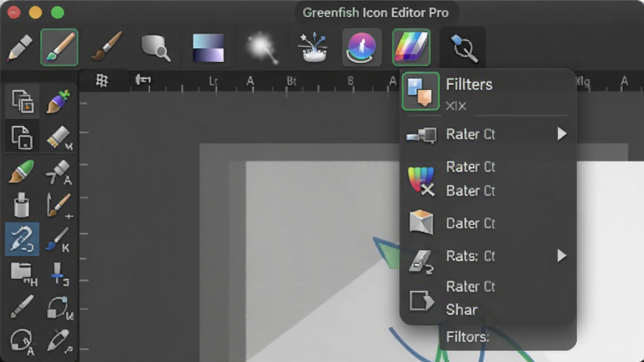Click the yellow minimize window button
The width and height of the screenshot is (644, 362).
pos(35,13)
